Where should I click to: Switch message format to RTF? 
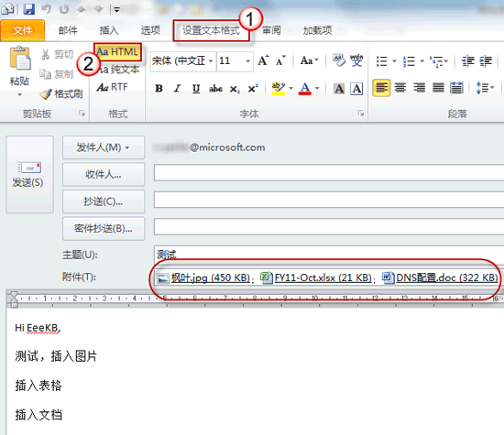[x=112, y=87]
